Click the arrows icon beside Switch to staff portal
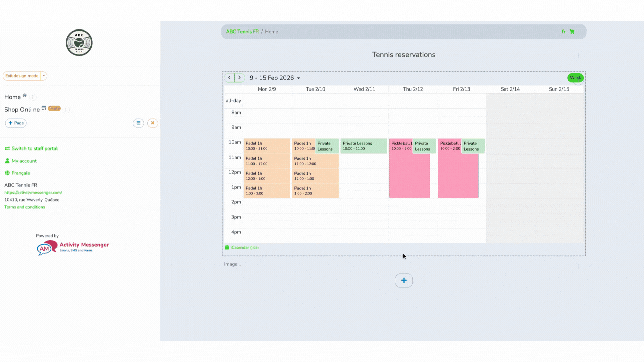 [7, 148]
